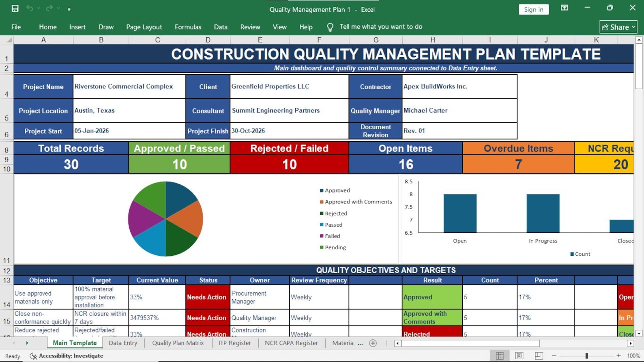Click the Tell me lightbulb icon
Screen dimensions: 644x362
330,27
